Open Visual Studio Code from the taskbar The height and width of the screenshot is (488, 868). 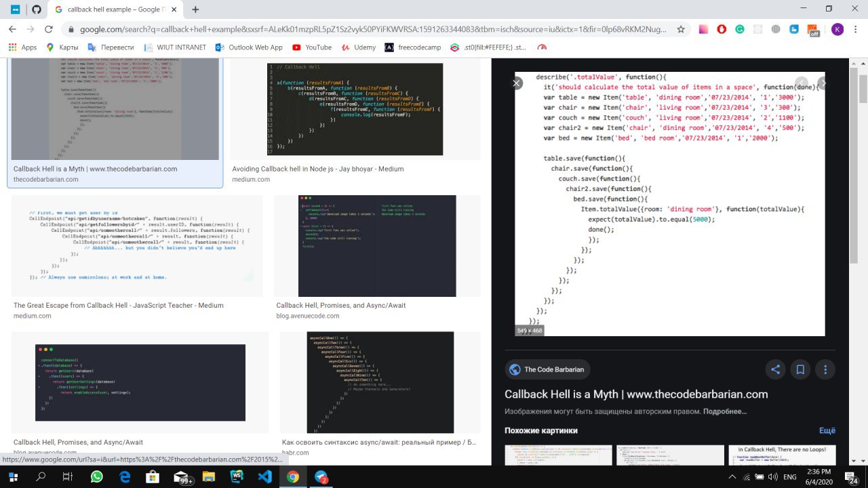(x=265, y=476)
